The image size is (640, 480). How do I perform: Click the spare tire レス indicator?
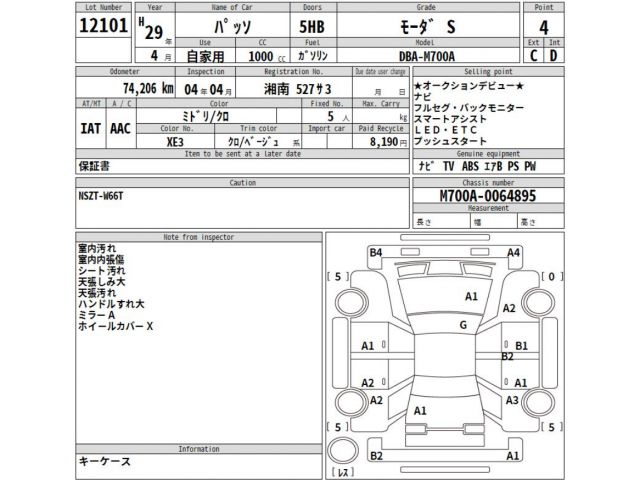pos(342,472)
